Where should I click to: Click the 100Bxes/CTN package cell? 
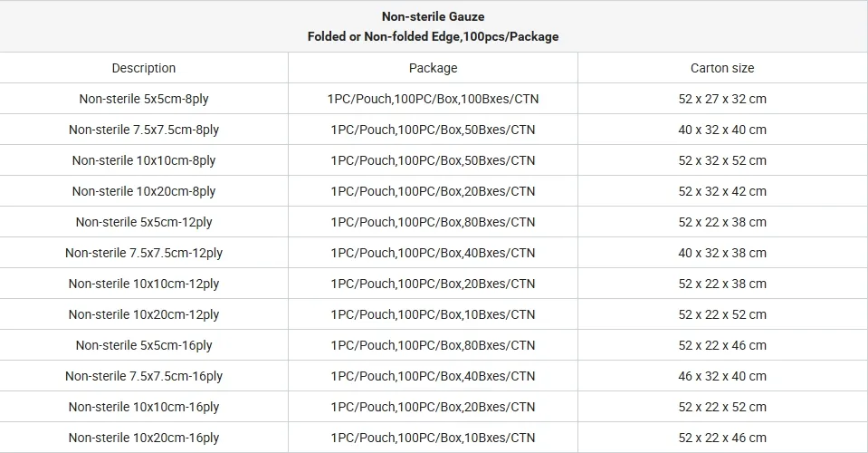coord(433,99)
